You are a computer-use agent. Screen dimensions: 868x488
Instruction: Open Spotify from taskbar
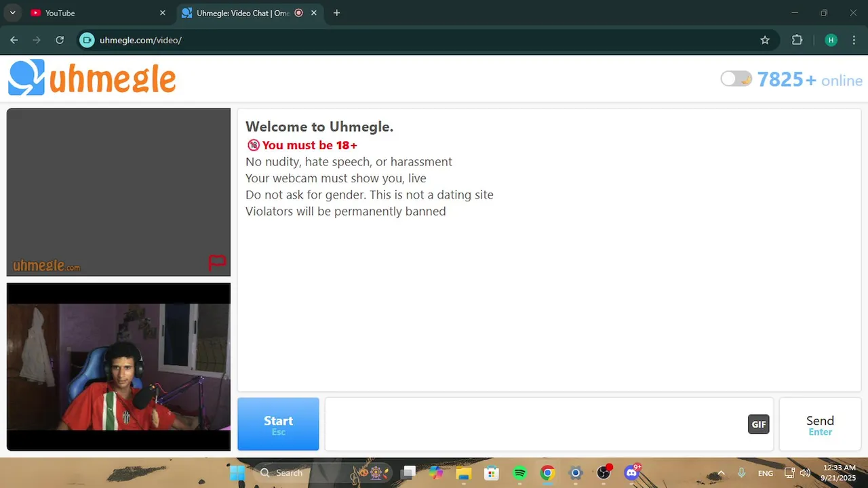pos(519,472)
